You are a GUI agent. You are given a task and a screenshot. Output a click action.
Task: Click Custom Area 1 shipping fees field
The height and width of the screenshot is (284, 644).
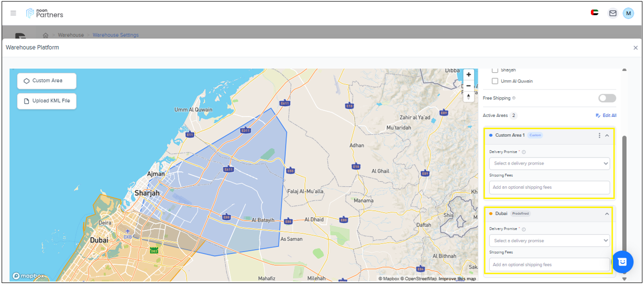549,187
